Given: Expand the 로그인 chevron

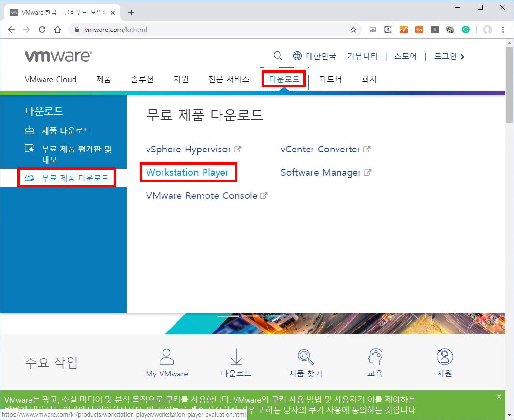Looking at the screenshot, I should tap(463, 56).
